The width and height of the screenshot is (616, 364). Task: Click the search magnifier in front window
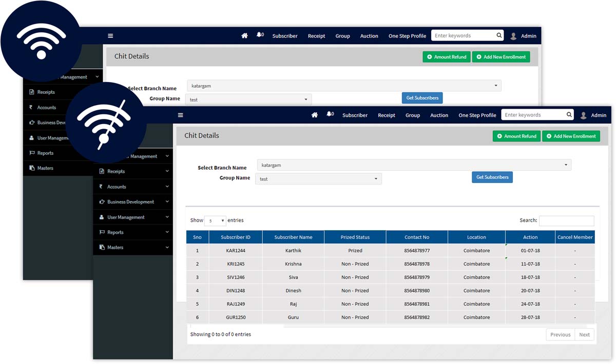(x=569, y=115)
